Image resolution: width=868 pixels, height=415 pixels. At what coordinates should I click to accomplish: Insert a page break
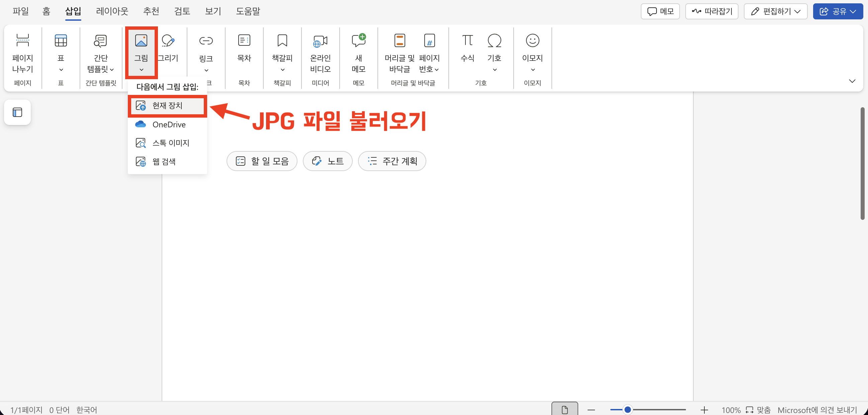22,54
